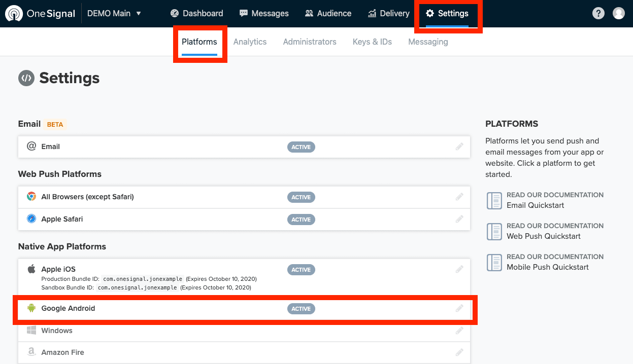
Task: Open the Mobile Push Quickstart link
Action: [x=548, y=267]
